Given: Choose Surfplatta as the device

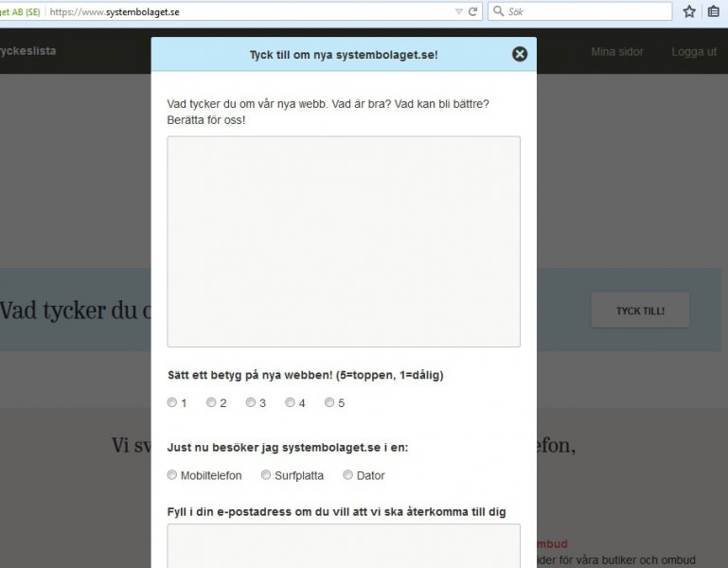Looking at the screenshot, I should (x=266, y=475).
